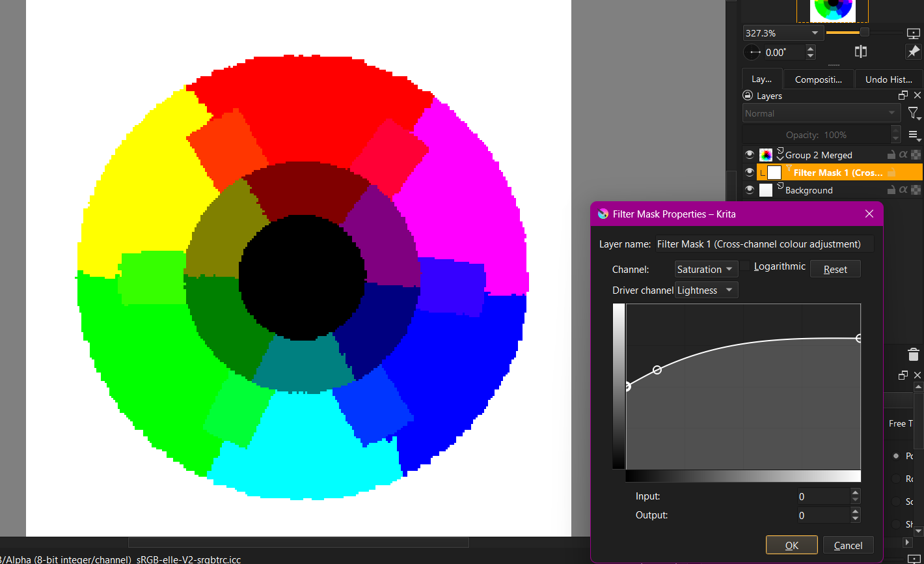Click lock icon on Background layer
This screenshot has width=924, height=564.
coord(891,190)
